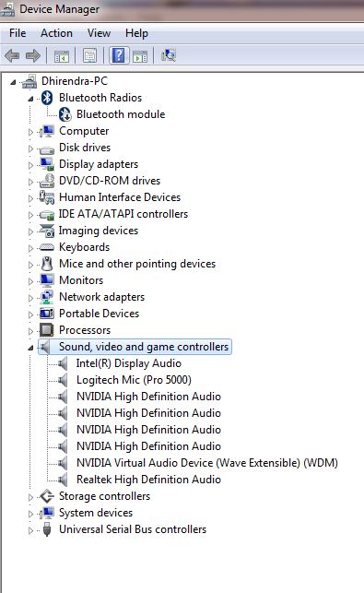Click the System devices icon

(47, 513)
